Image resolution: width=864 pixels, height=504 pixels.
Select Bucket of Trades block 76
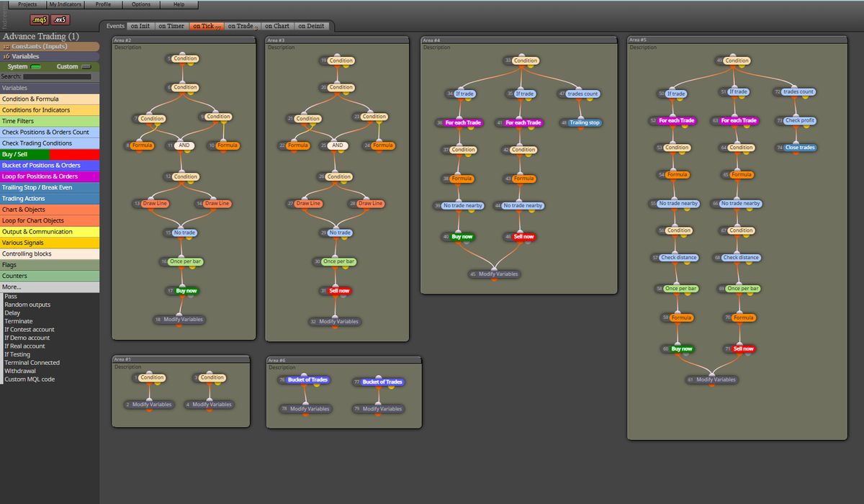[307, 380]
